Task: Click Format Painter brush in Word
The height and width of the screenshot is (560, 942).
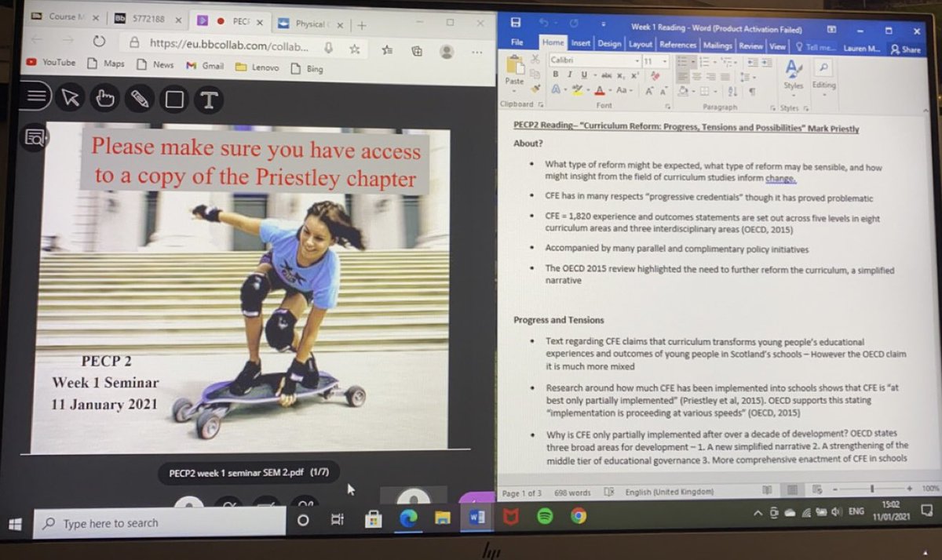Action: (535, 89)
